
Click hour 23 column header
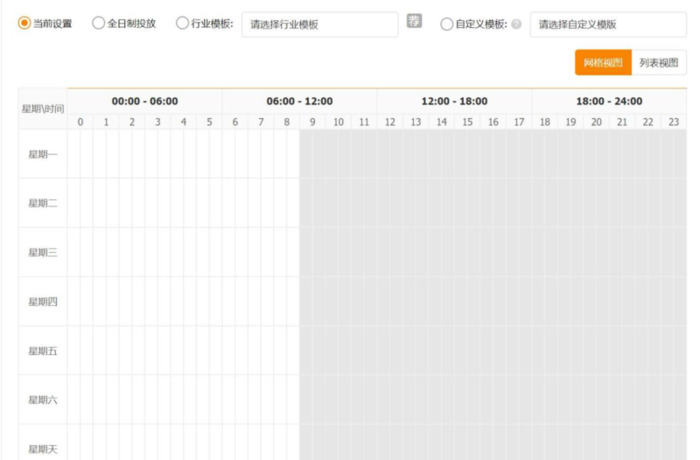click(x=674, y=122)
